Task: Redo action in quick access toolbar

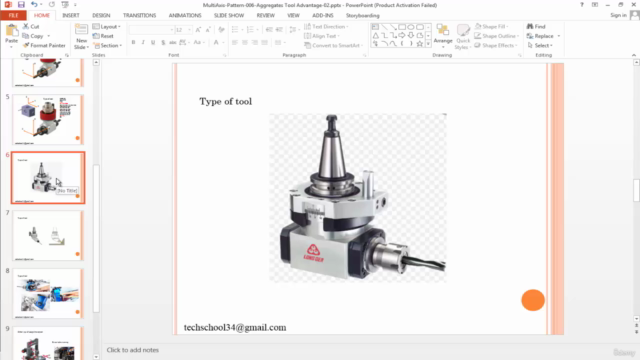Action: click(x=52, y=5)
